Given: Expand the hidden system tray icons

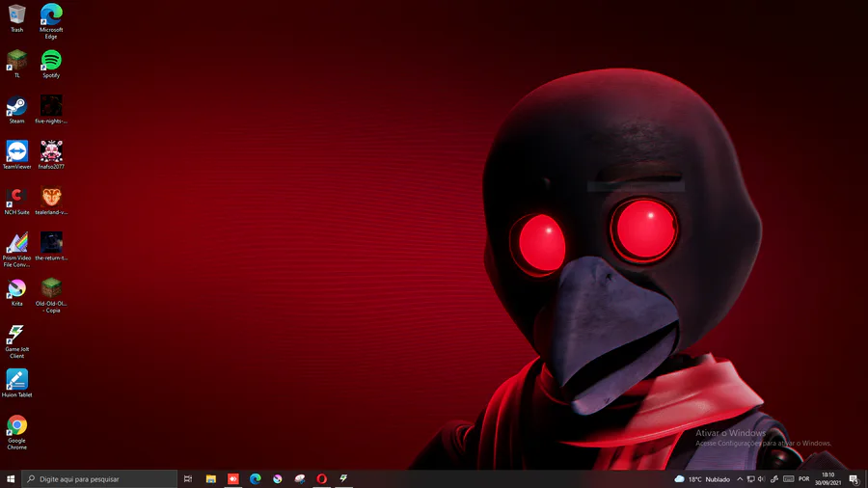Looking at the screenshot, I should (740, 479).
